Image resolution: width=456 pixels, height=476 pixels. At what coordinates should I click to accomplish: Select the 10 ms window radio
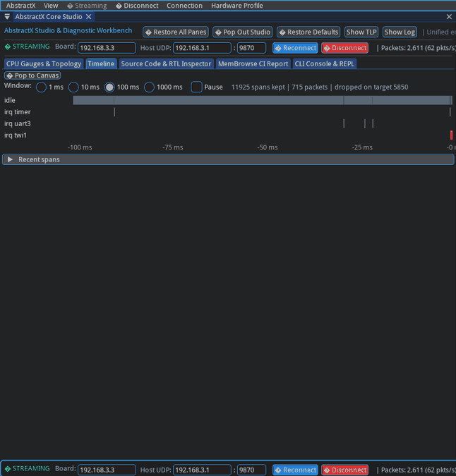(x=73, y=87)
